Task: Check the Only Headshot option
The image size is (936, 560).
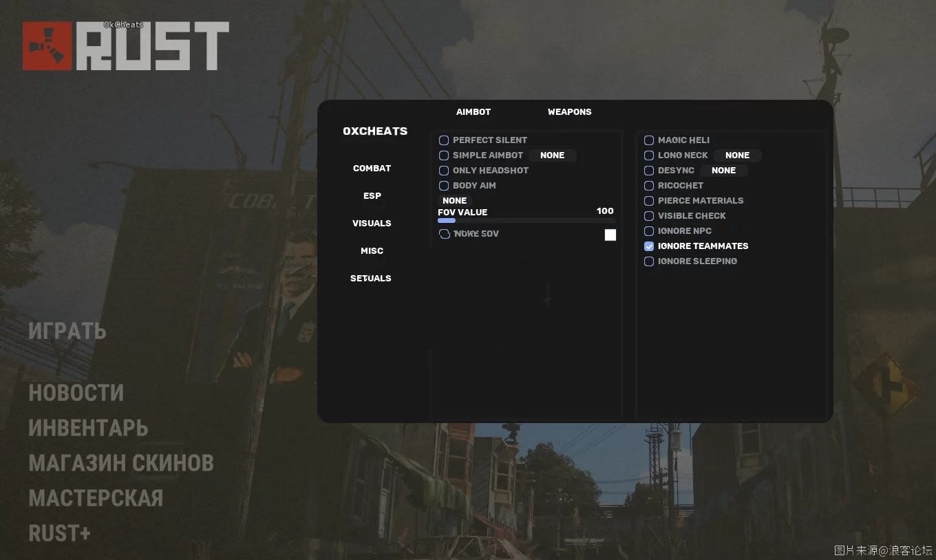Action: coord(444,171)
